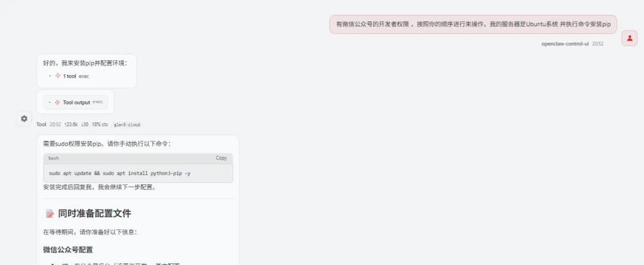Click the red user avatar icon
The width and height of the screenshot is (644, 265).
click(x=629, y=38)
